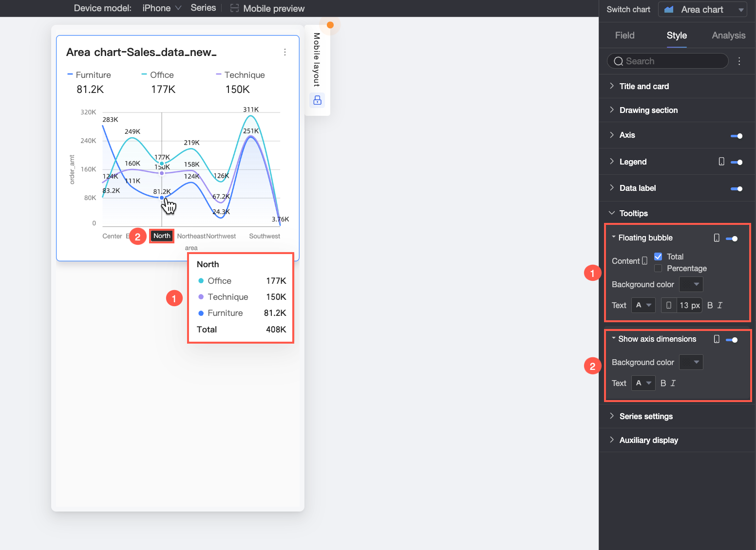Click the chart title Area chart-Sales_data_new_
Image resolution: width=756 pixels, height=550 pixels.
tap(141, 52)
